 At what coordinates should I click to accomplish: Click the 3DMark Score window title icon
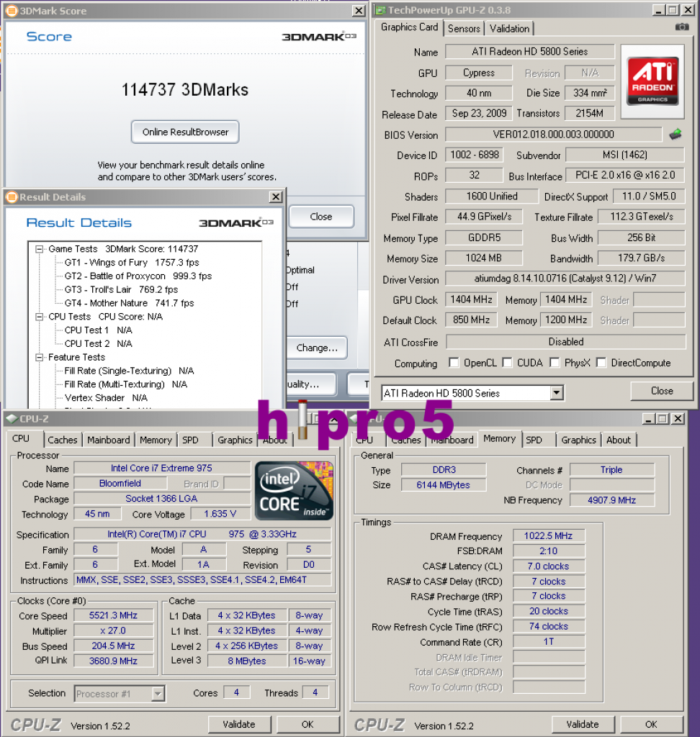pos(12,10)
